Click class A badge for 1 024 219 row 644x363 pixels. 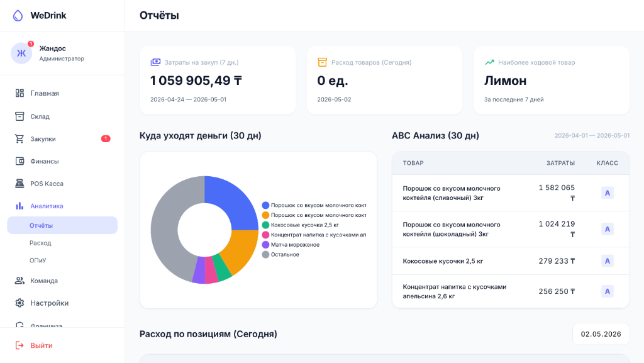pyautogui.click(x=607, y=229)
